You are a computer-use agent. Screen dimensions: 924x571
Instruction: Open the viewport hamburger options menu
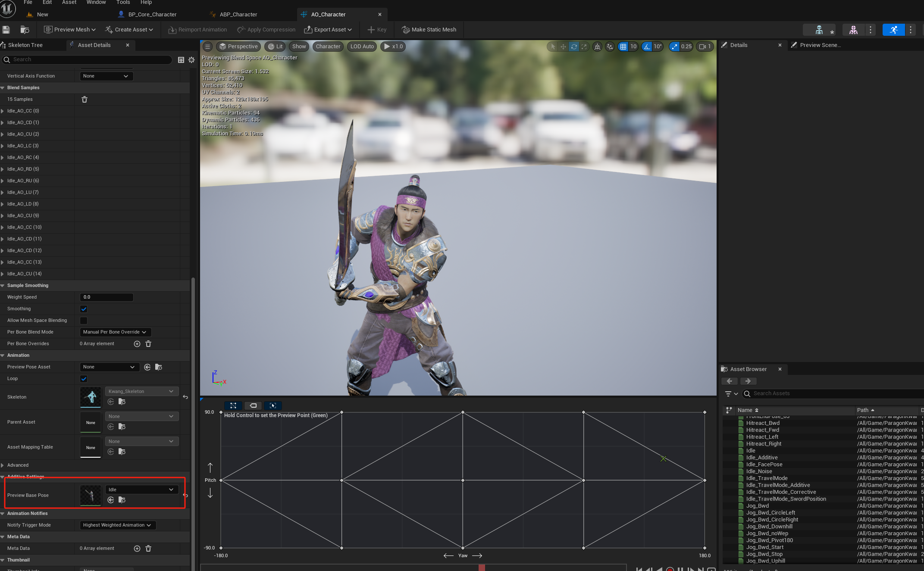pos(207,47)
